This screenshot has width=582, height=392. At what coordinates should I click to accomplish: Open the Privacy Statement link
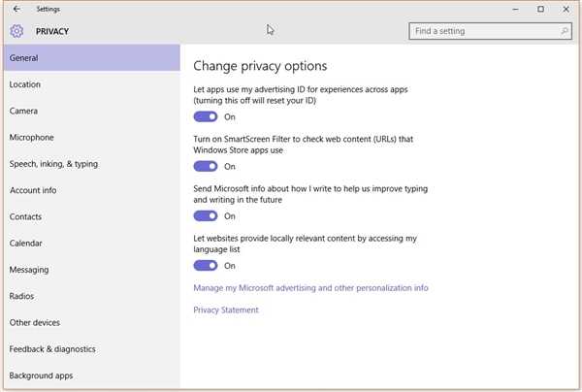pyautogui.click(x=226, y=310)
